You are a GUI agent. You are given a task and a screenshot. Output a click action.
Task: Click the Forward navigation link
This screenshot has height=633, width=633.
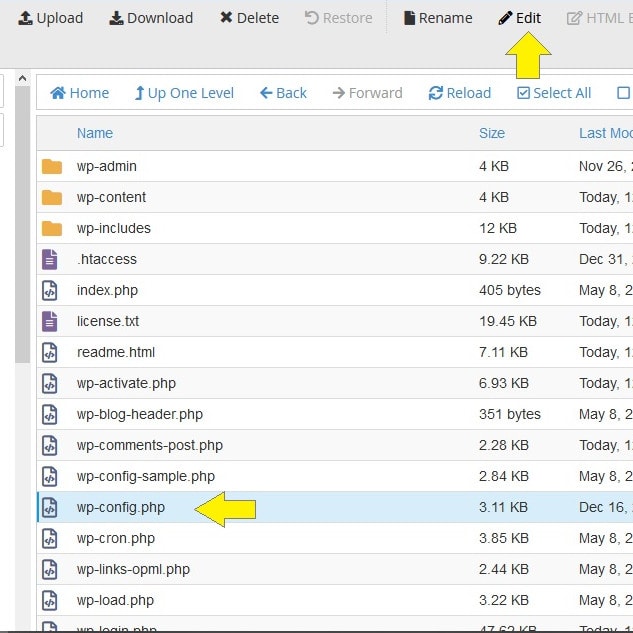(x=367, y=93)
